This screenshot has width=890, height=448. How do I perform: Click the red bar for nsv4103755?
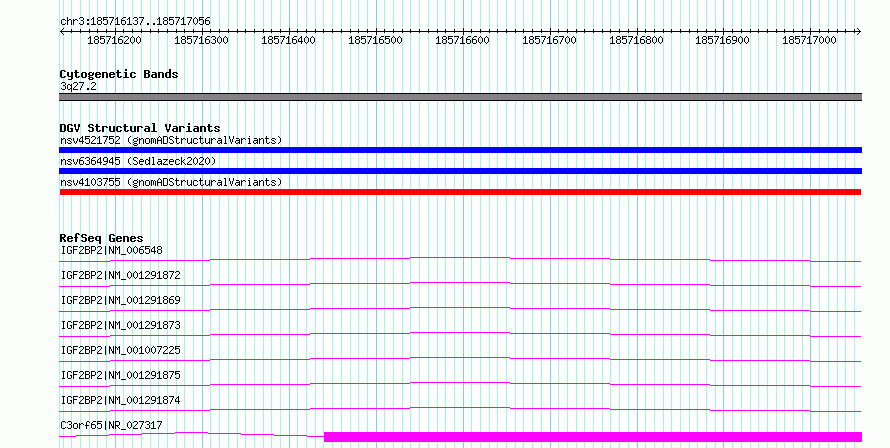(x=460, y=192)
